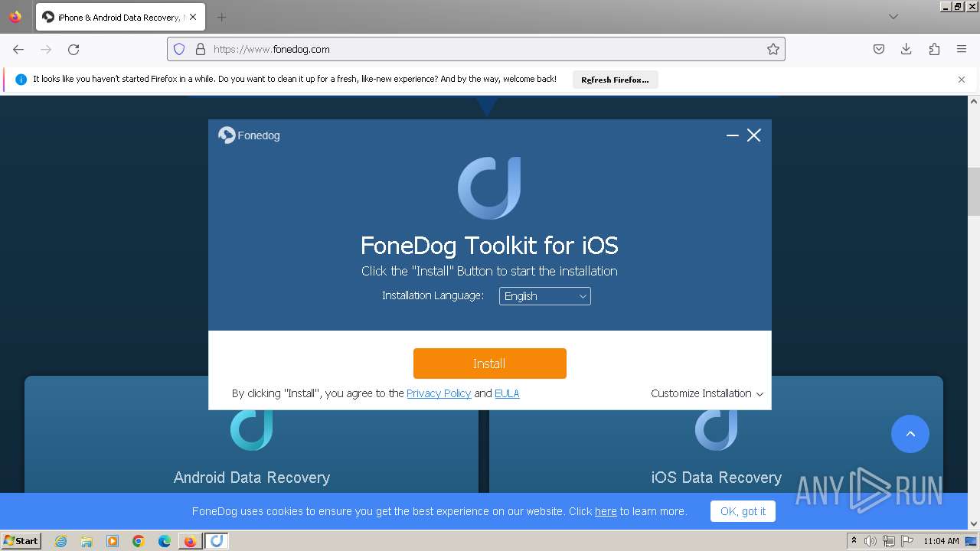This screenshot has height=551, width=980.
Task: Select Android Data Recovery card
Action: click(x=251, y=435)
